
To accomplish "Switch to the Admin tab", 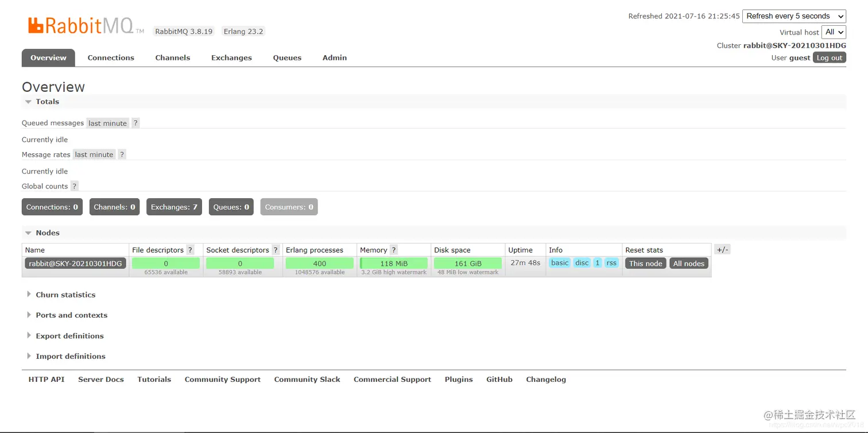I will (x=335, y=57).
